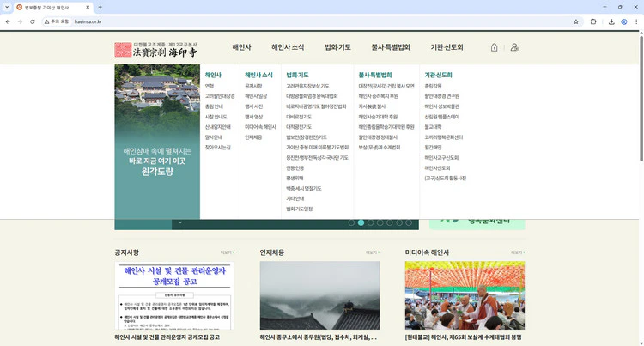This screenshot has width=644, height=346.
Task: Open 불사·특별법회 in the top navigation
Action: pos(391,47)
